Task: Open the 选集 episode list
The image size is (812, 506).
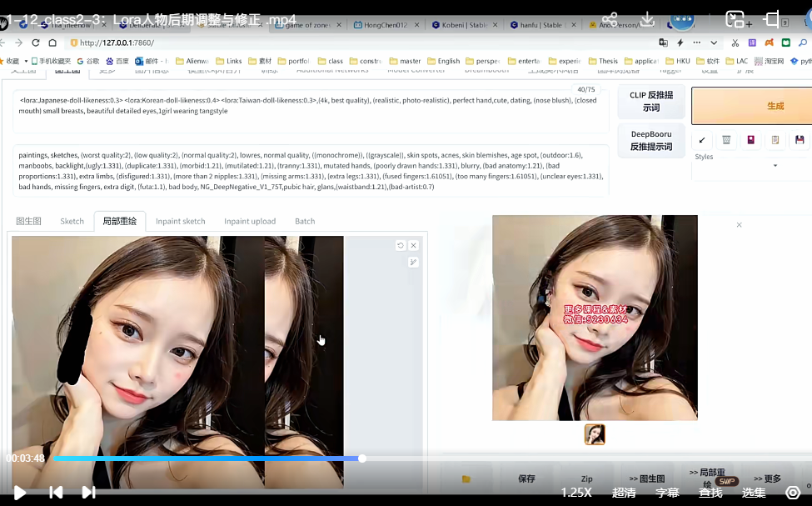Action: pos(754,493)
